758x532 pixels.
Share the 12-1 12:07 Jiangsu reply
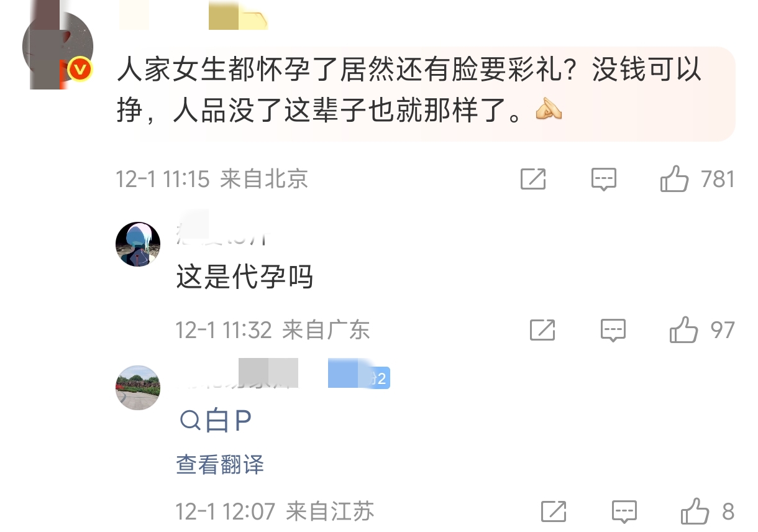click(x=554, y=511)
